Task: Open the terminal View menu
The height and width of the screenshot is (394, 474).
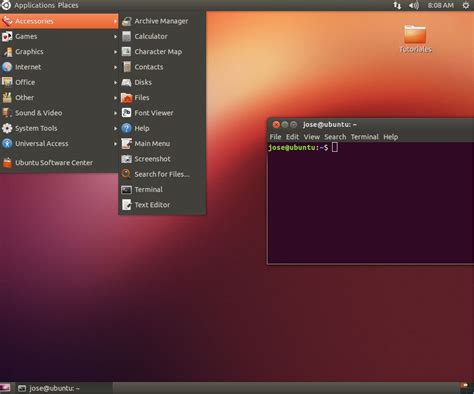Action: click(312, 137)
